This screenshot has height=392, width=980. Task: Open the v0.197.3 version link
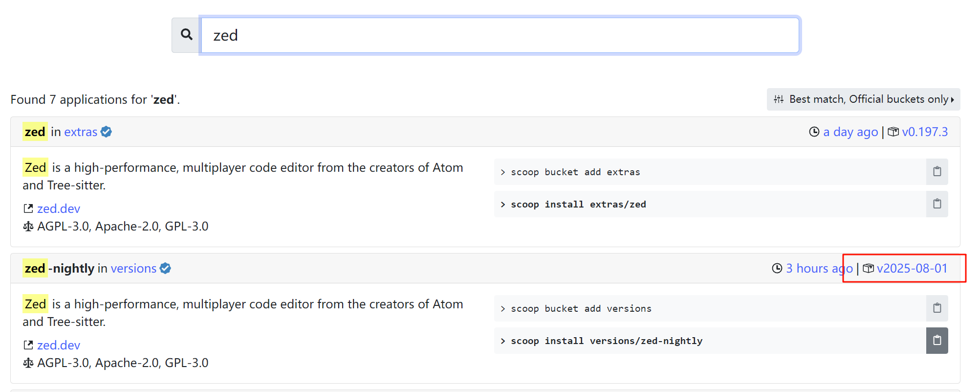(x=925, y=132)
